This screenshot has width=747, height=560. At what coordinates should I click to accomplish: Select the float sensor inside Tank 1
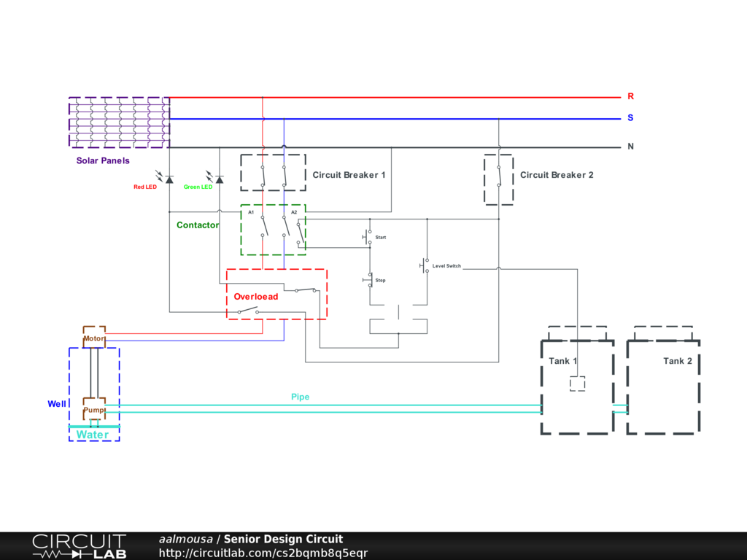577,384
